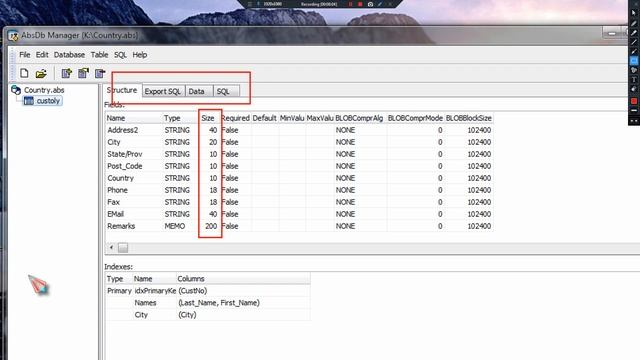Select the Post_Code field row
This screenshot has height=360, width=640.
pos(299,166)
